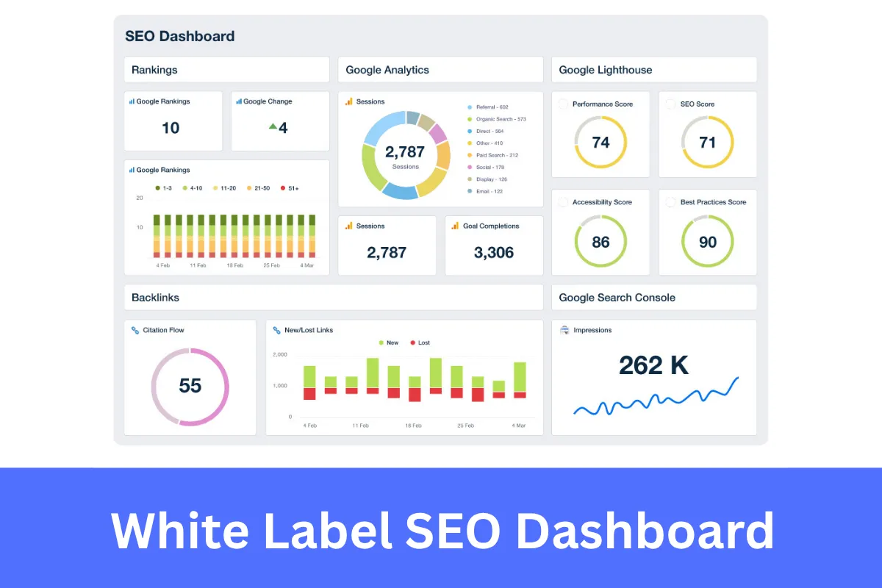Click the blue Impressions sparkline

pos(656,398)
